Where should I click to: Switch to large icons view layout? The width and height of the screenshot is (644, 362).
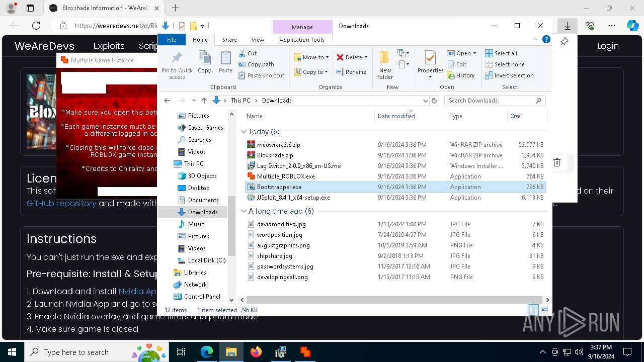pos(544,310)
